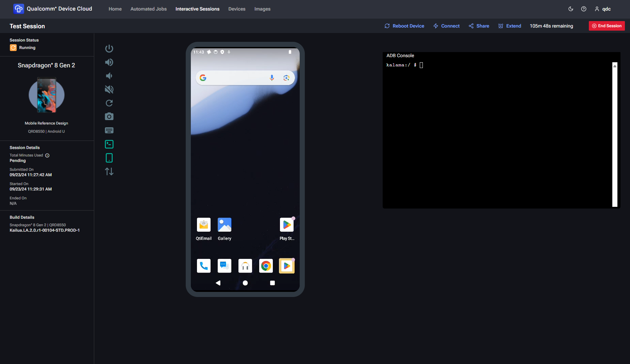Mute the device with muted speaker icon
The image size is (630, 364).
(x=109, y=89)
